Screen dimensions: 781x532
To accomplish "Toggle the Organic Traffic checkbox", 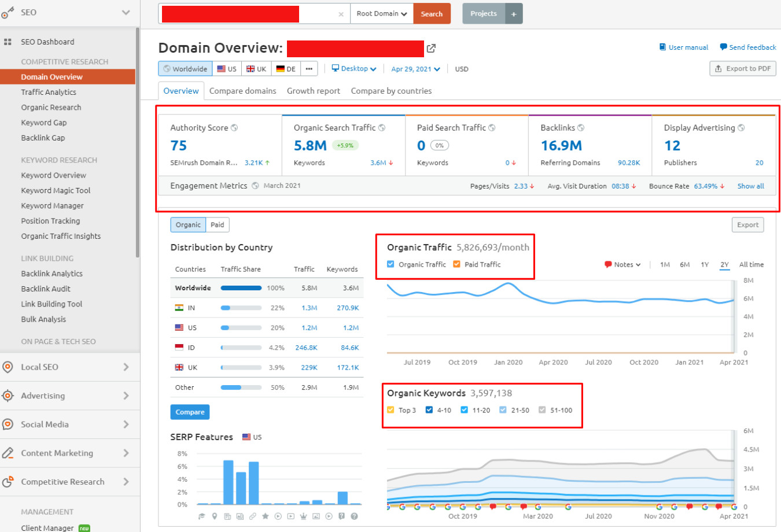I will (x=390, y=264).
